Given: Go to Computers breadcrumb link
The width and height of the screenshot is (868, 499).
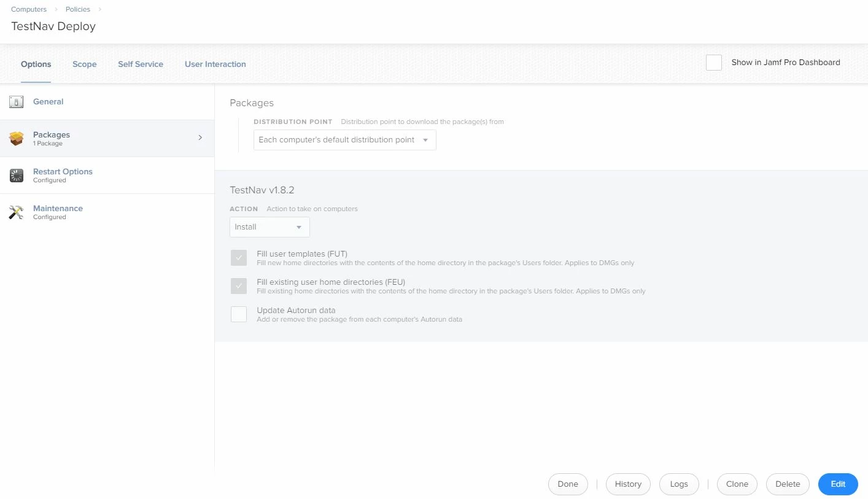Looking at the screenshot, I should [x=29, y=9].
